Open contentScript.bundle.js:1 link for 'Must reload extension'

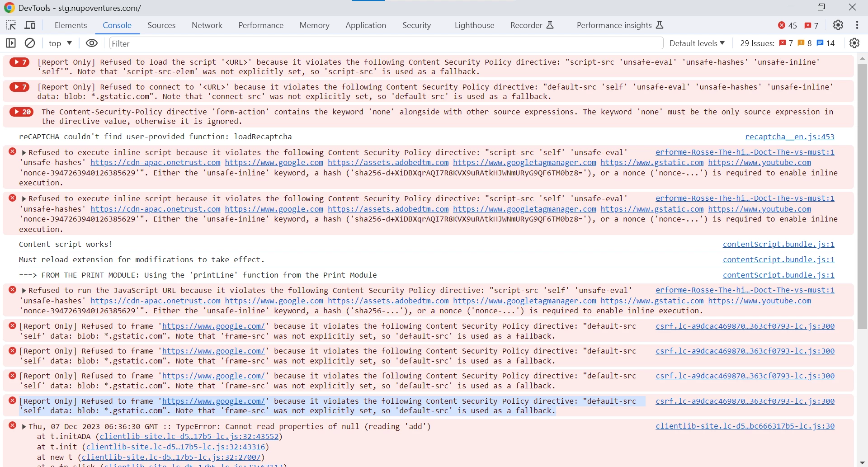point(778,260)
